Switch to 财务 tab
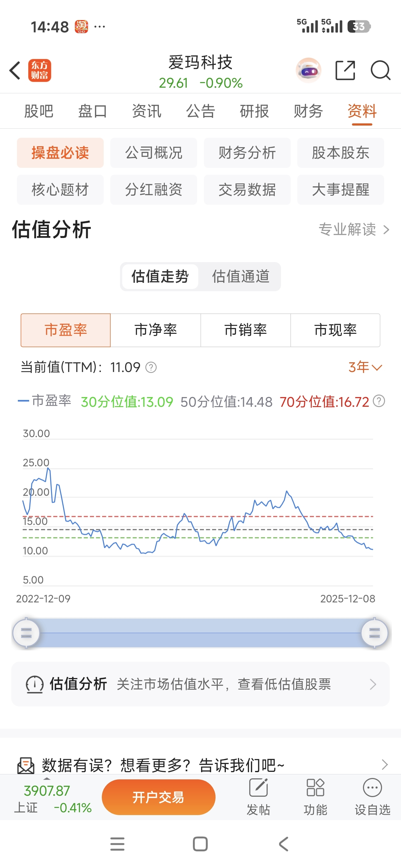The image size is (401, 868). (x=308, y=111)
